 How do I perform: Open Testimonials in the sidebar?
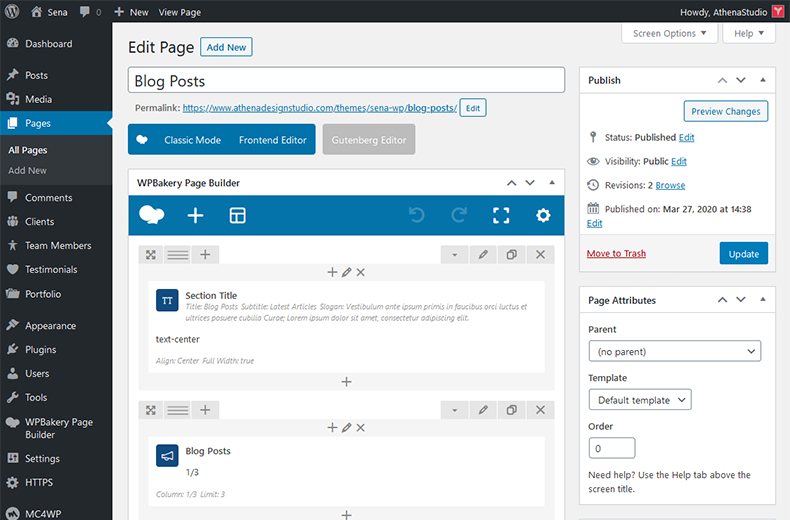pyautogui.click(x=51, y=270)
